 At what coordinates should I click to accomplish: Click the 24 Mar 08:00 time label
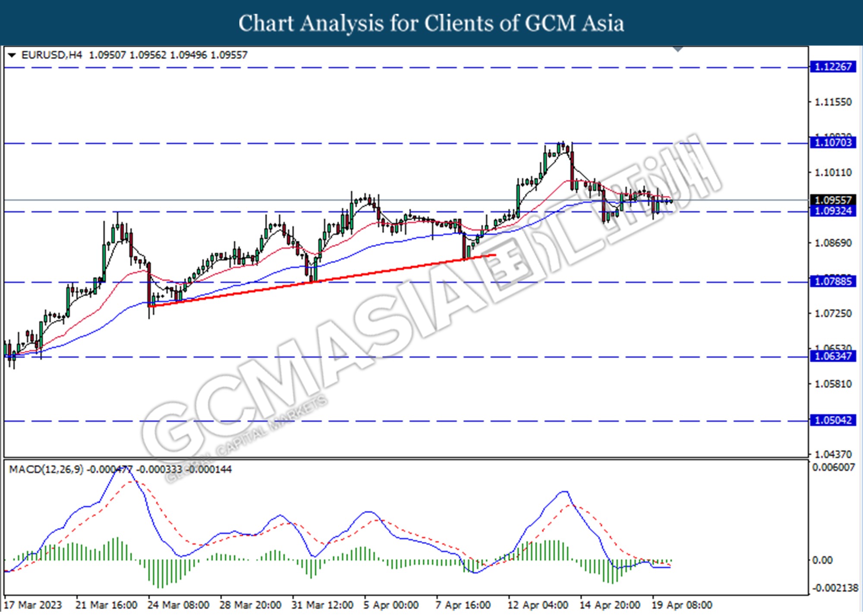(178, 605)
